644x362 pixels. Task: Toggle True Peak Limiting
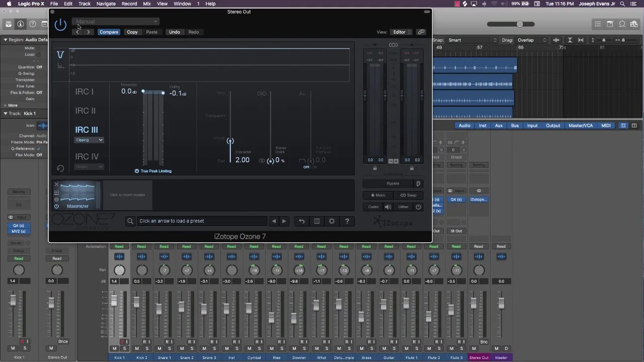(x=153, y=171)
